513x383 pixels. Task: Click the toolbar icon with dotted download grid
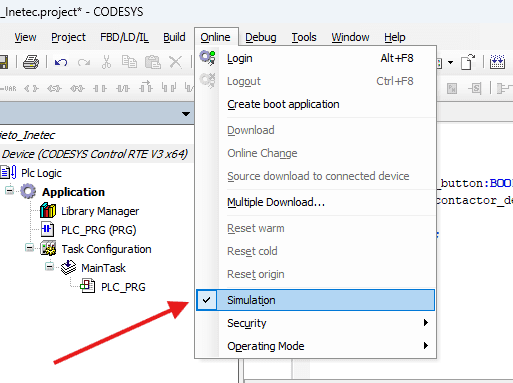coord(497,62)
